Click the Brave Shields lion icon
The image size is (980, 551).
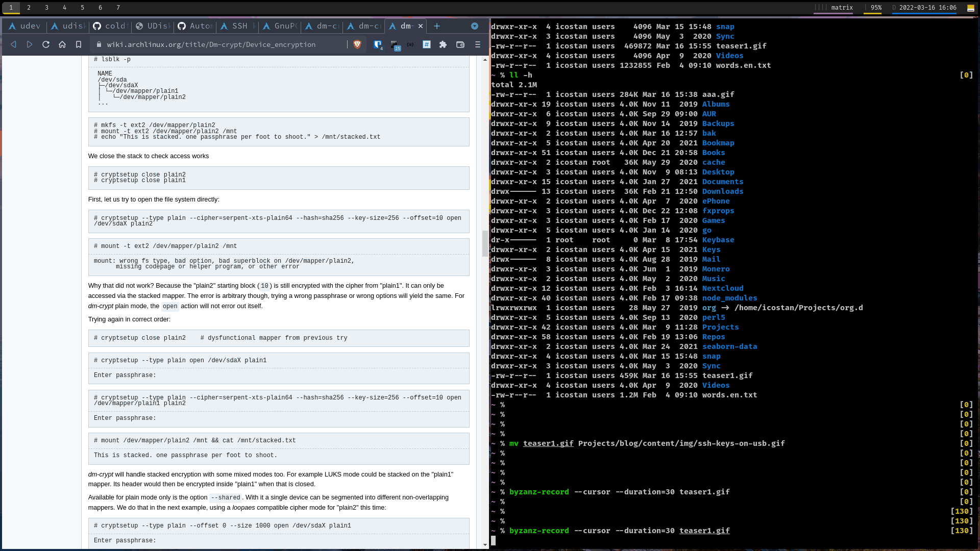[x=357, y=44]
